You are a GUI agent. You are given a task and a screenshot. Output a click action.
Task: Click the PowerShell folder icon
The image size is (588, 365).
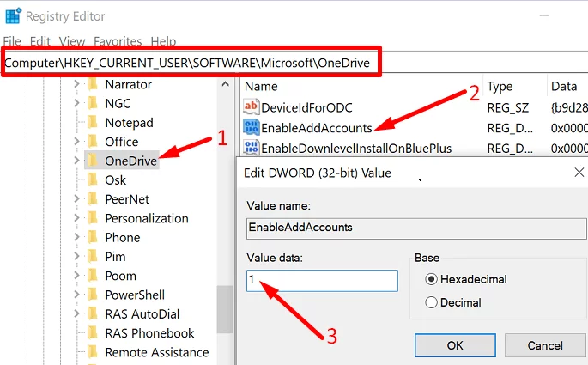click(93, 295)
